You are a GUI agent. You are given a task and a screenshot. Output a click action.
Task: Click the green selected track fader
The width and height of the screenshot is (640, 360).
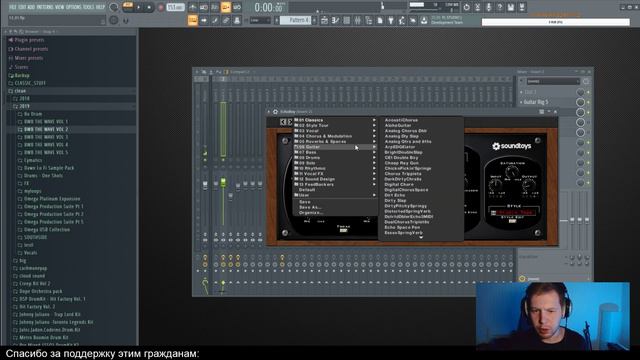point(223,182)
